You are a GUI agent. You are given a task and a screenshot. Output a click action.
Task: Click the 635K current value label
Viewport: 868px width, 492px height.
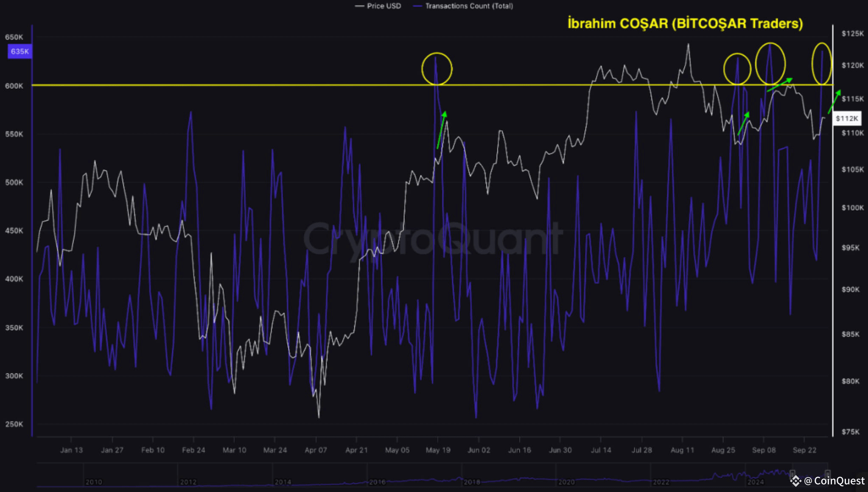(20, 51)
